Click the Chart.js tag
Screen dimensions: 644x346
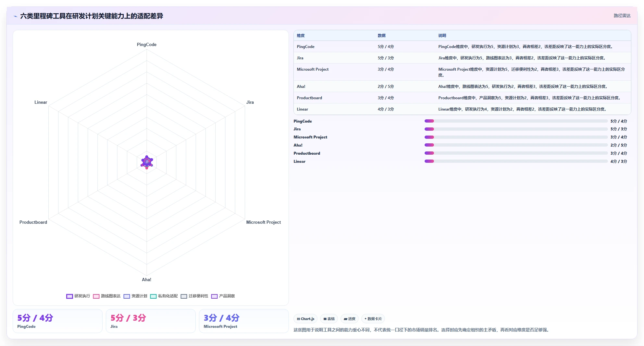click(x=305, y=319)
